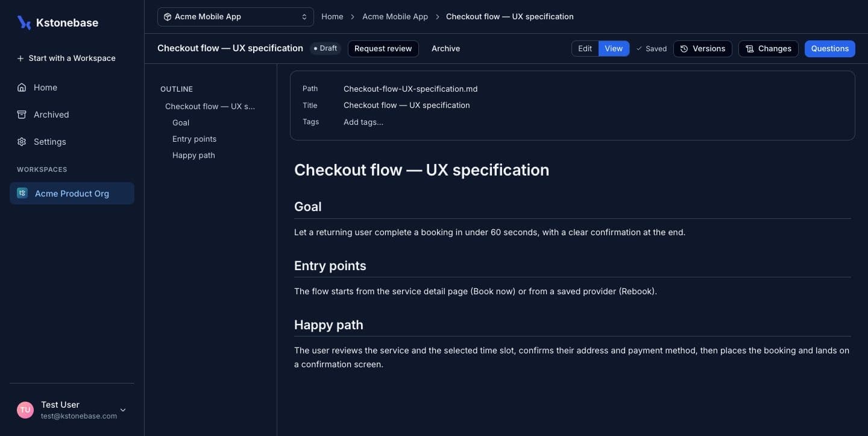Open the Changes panel

click(769, 49)
